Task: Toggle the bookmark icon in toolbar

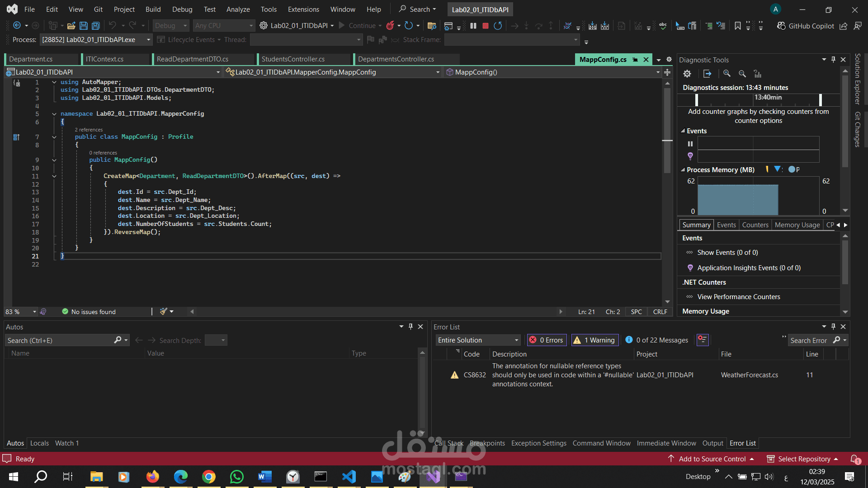Action: 737,26
